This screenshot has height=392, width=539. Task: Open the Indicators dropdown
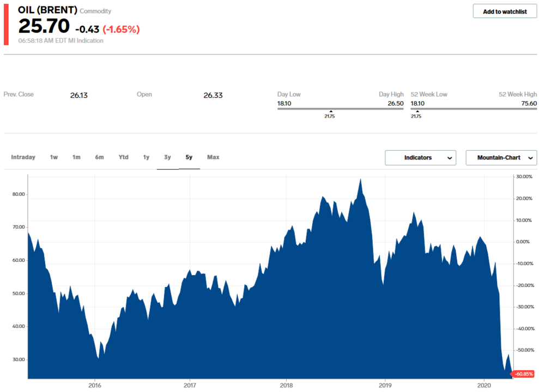(x=420, y=157)
